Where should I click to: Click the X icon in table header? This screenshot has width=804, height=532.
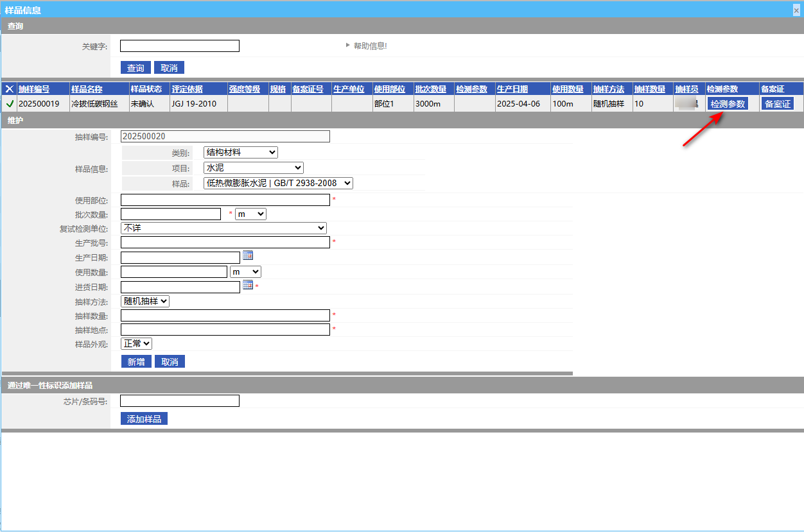coord(10,89)
